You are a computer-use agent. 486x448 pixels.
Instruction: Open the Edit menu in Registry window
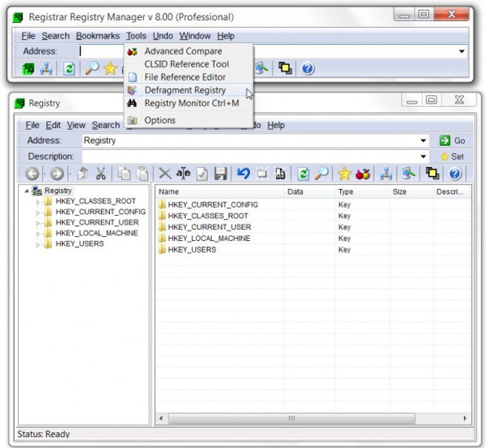53,126
